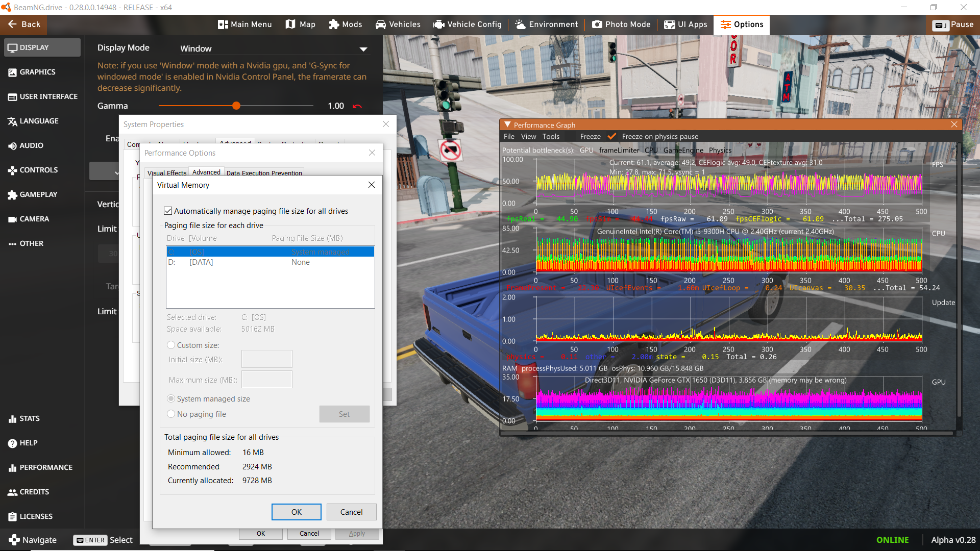Click the Initial size input field

267,359
